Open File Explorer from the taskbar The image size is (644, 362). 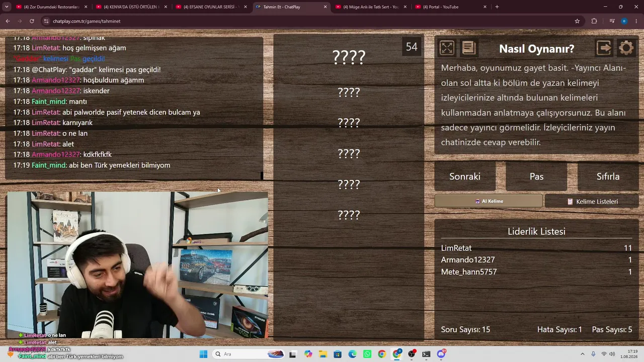tap(323, 354)
